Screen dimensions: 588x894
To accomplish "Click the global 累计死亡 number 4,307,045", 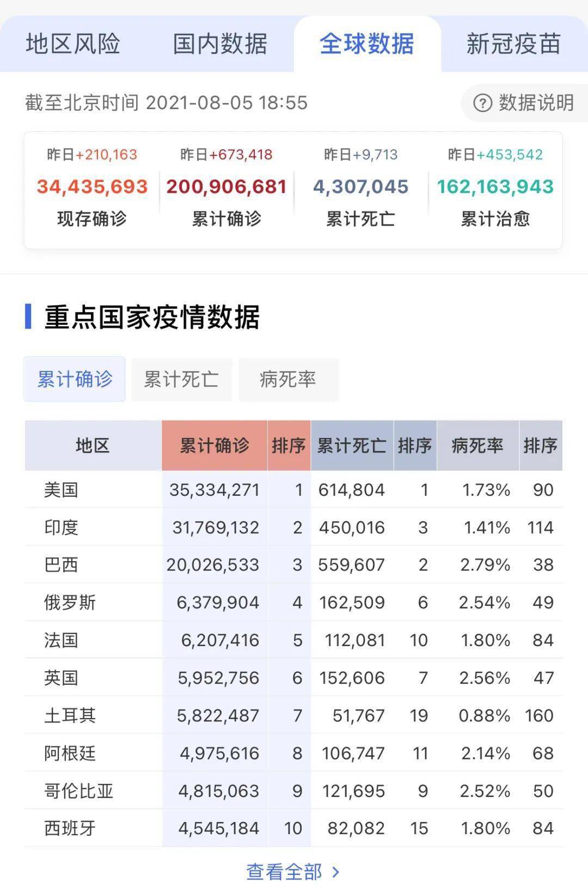I will (360, 187).
